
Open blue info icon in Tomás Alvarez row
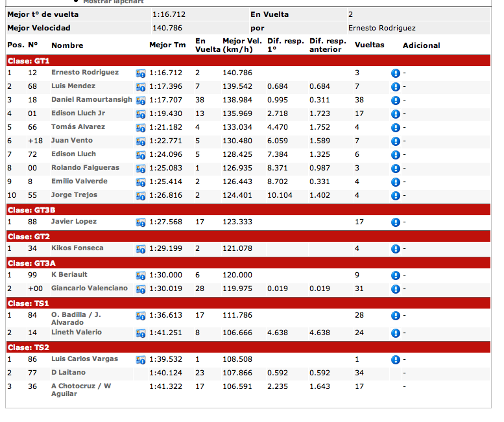pos(395,128)
